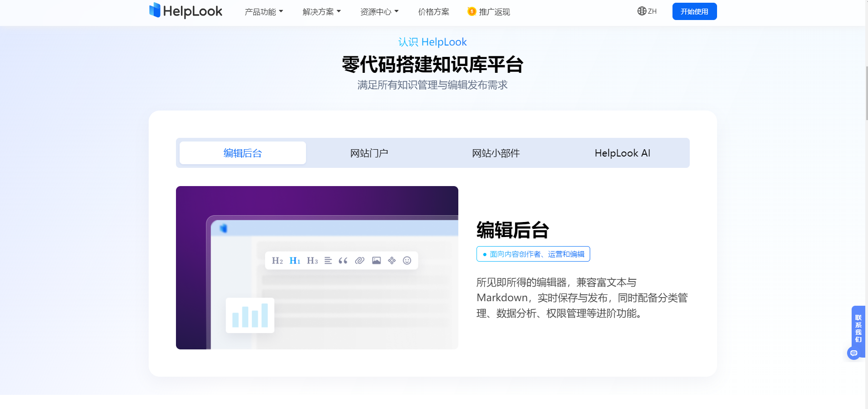Click the H2 heading icon in illustration

(x=277, y=261)
